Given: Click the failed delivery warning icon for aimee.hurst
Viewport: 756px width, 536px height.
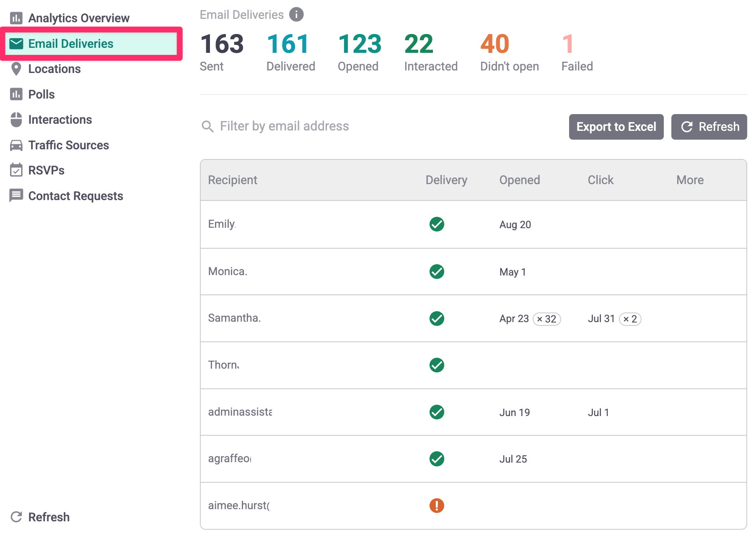Looking at the screenshot, I should point(437,505).
